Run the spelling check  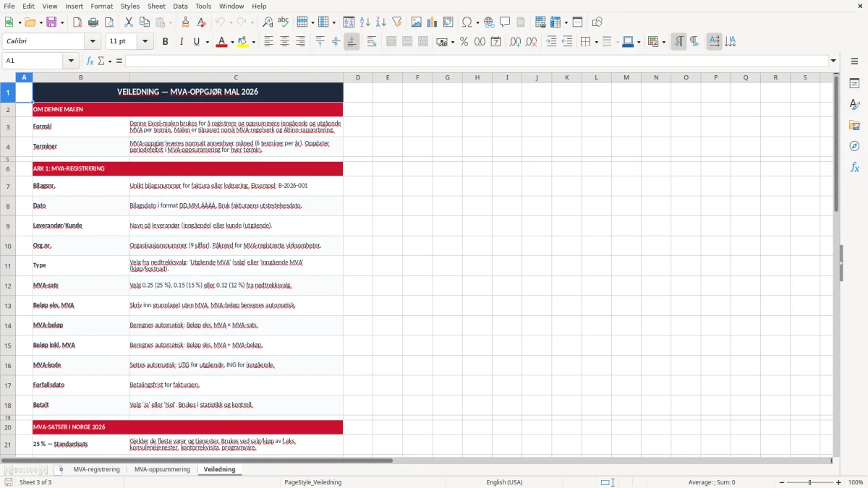coord(284,22)
